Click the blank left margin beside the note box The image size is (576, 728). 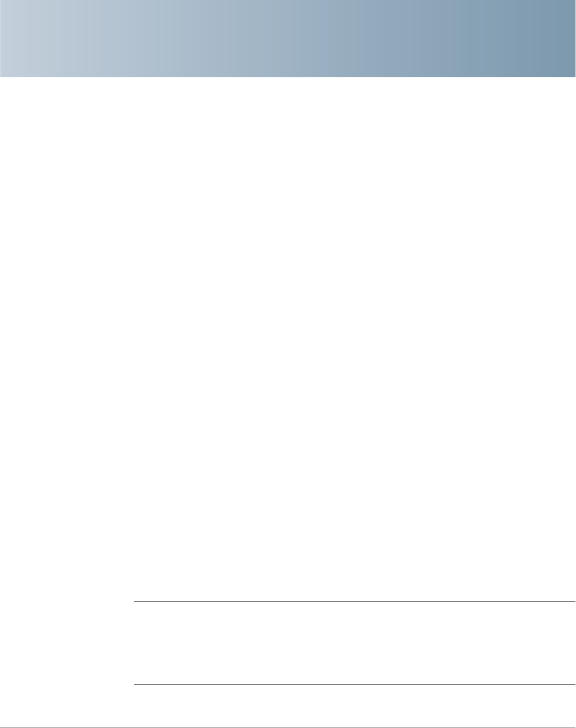tap(67, 643)
